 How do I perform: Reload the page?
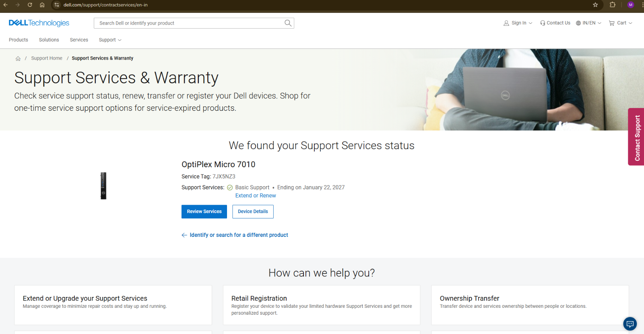pyautogui.click(x=30, y=5)
